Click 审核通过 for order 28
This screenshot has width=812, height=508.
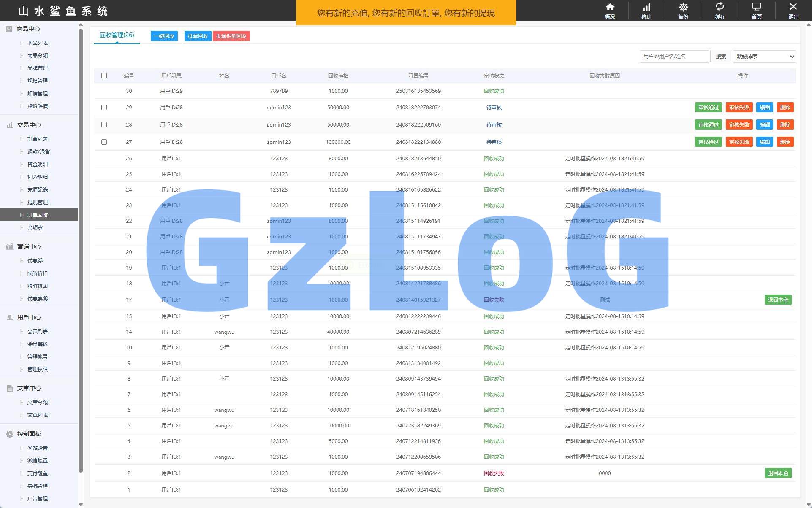tap(708, 125)
